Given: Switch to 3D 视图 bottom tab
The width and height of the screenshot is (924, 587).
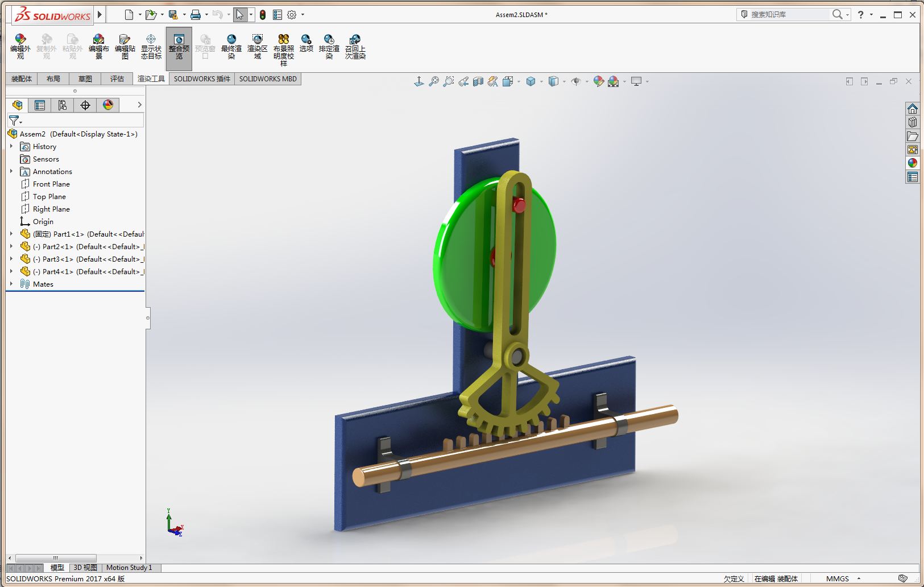Looking at the screenshot, I should [x=85, y=567].
